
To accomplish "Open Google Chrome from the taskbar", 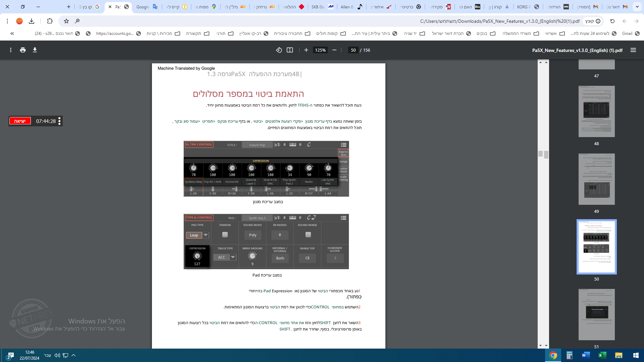I will coord(553,355).
